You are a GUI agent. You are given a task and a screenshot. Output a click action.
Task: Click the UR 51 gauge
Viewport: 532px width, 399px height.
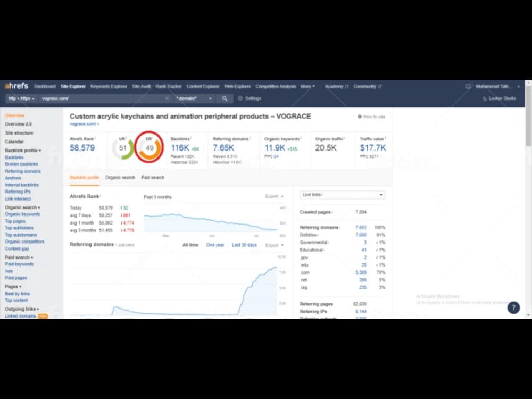(x=123, y=148)
